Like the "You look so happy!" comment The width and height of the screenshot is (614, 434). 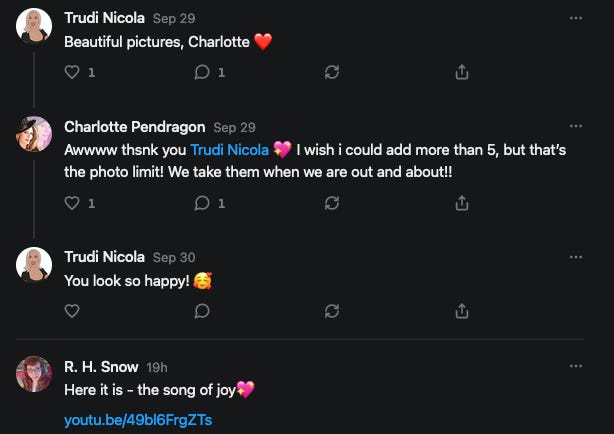click(x=72, y=311)
